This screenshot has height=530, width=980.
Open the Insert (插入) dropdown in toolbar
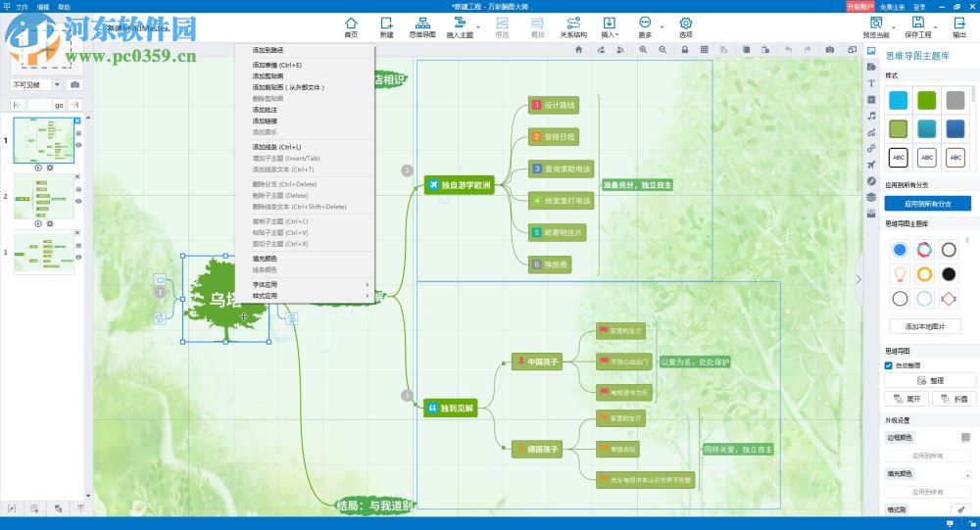click(x=610, y=26)
